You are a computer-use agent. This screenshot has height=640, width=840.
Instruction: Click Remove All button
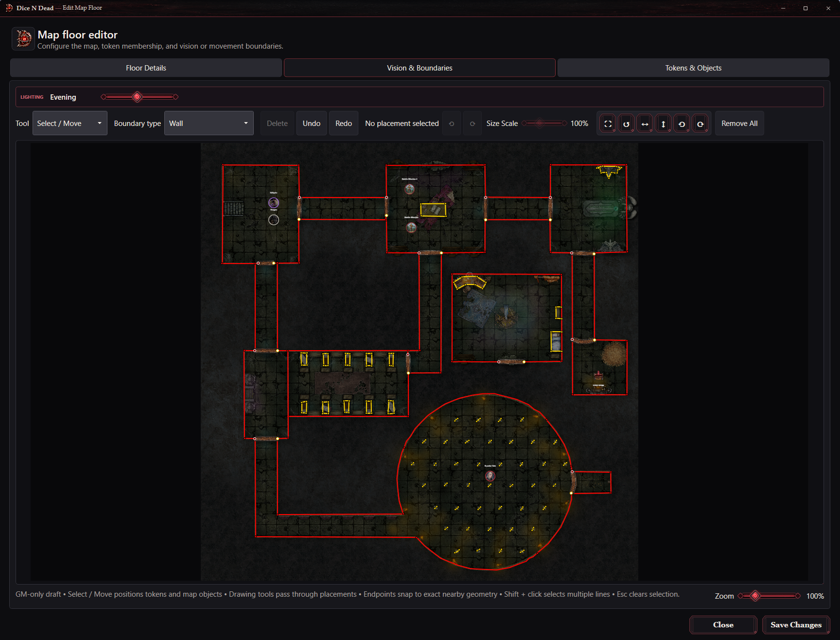coord(739,124)
